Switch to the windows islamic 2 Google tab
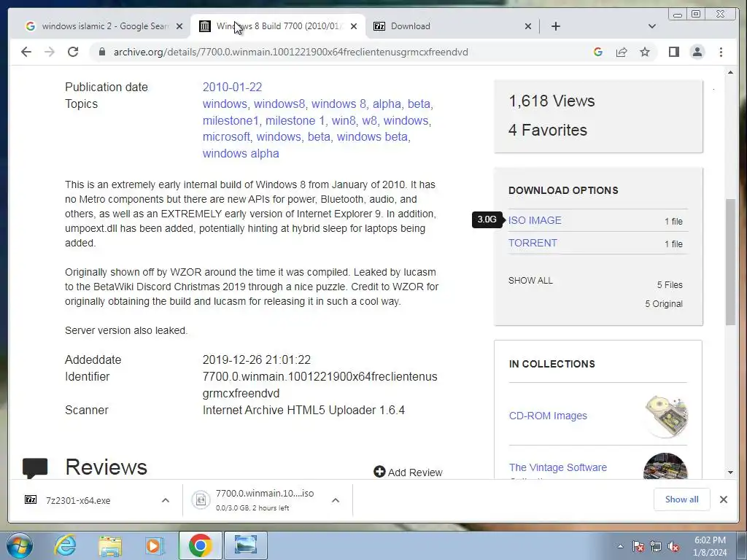Image resolution: width=747 pixels, height=560 pixels. [x=104, y=26]
